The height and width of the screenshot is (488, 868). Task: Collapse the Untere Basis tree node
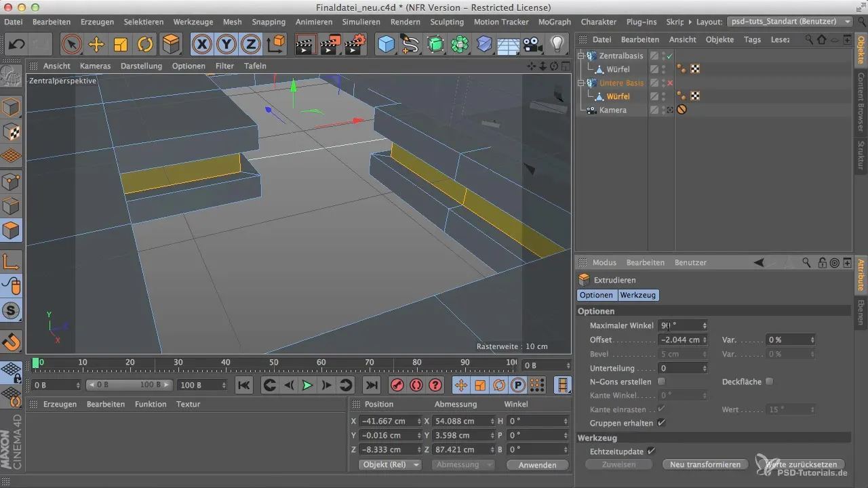581,83
